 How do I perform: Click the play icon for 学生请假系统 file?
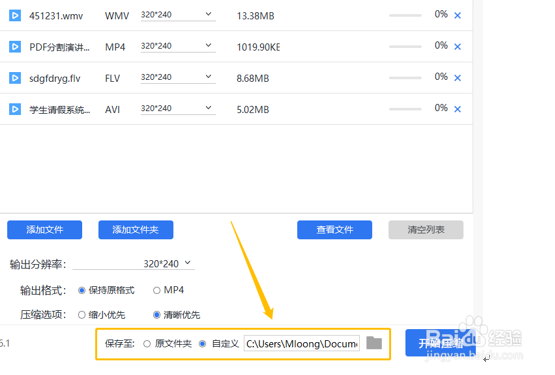pos(15,109)
